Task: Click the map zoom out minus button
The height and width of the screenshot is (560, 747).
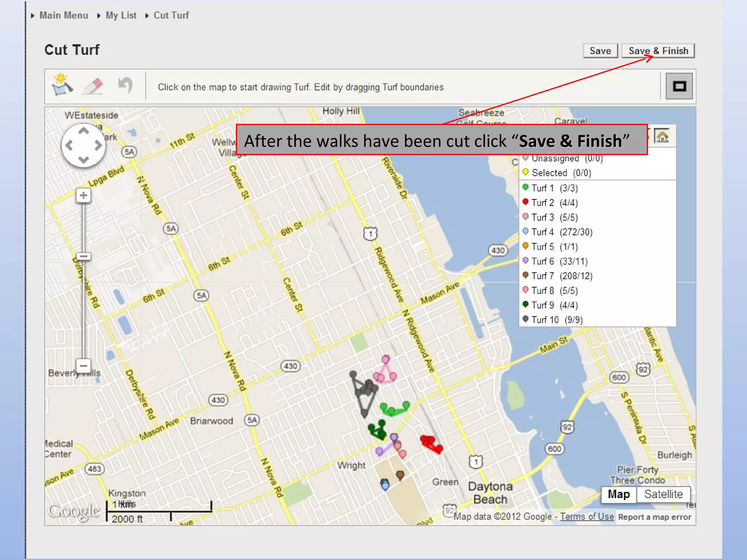Action: coord(84,365)
